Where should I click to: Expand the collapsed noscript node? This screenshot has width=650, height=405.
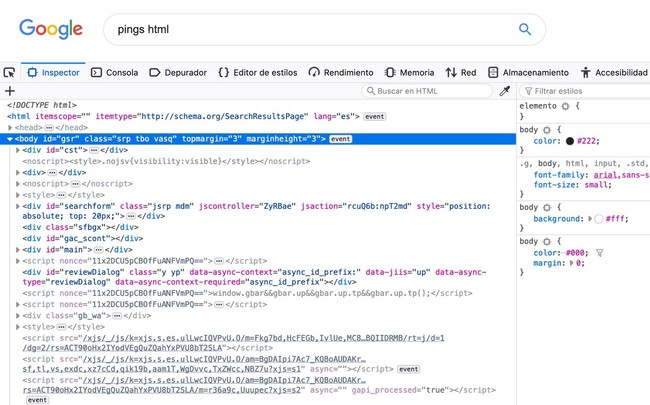click(18, 184)
